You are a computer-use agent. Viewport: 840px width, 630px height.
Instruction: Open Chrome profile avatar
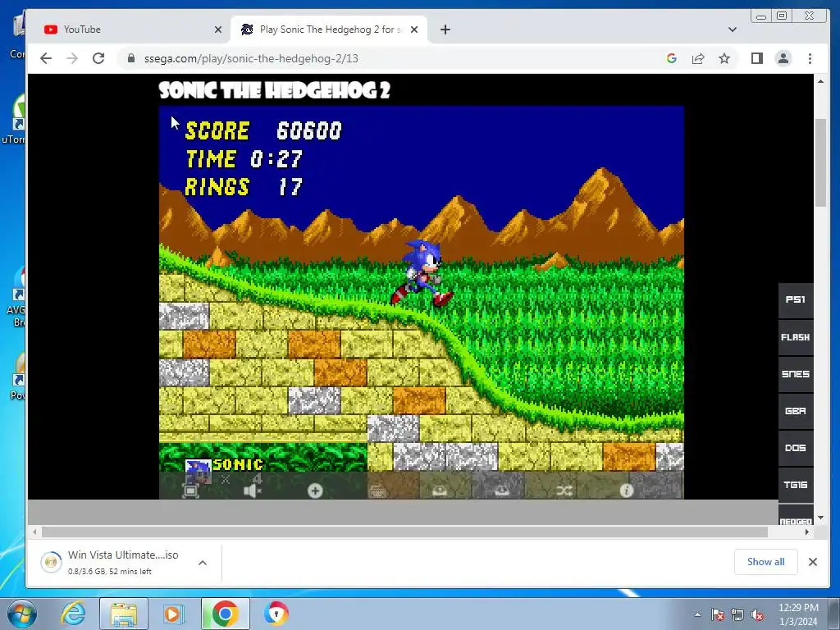(x=783, y=58)
